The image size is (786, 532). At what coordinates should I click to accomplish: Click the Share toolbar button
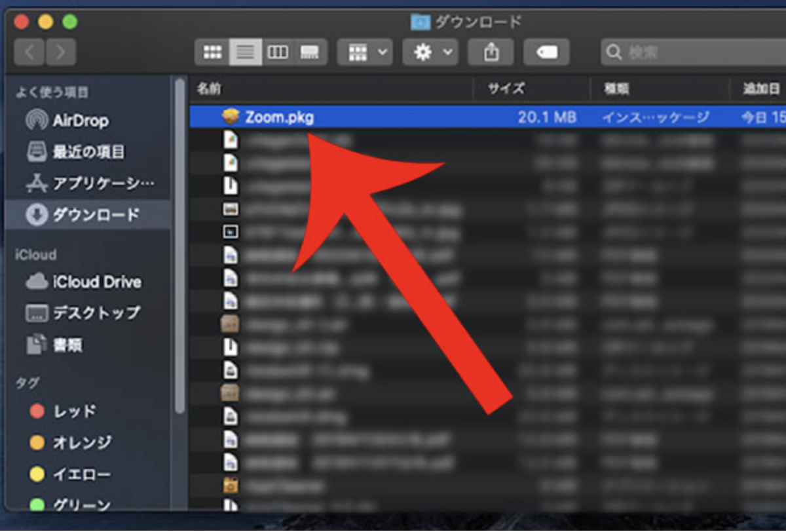491,52
